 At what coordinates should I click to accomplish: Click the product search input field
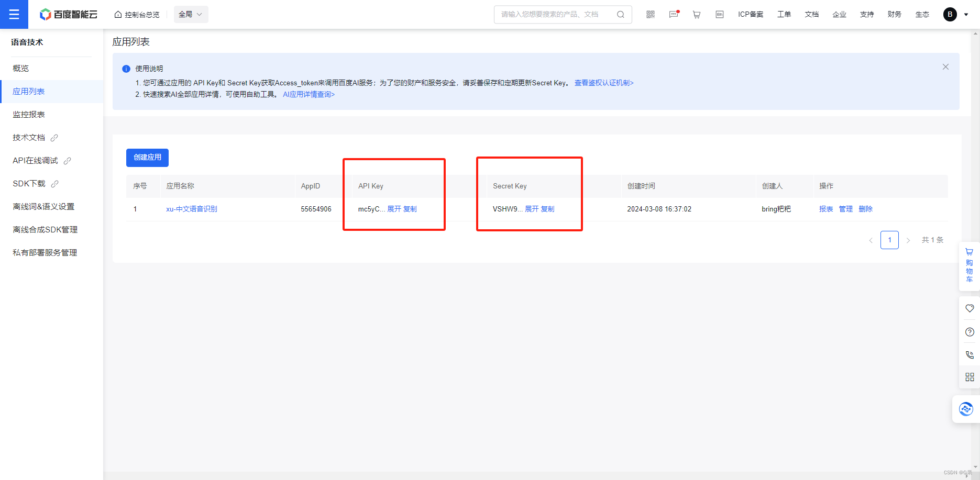pos(555,14)
